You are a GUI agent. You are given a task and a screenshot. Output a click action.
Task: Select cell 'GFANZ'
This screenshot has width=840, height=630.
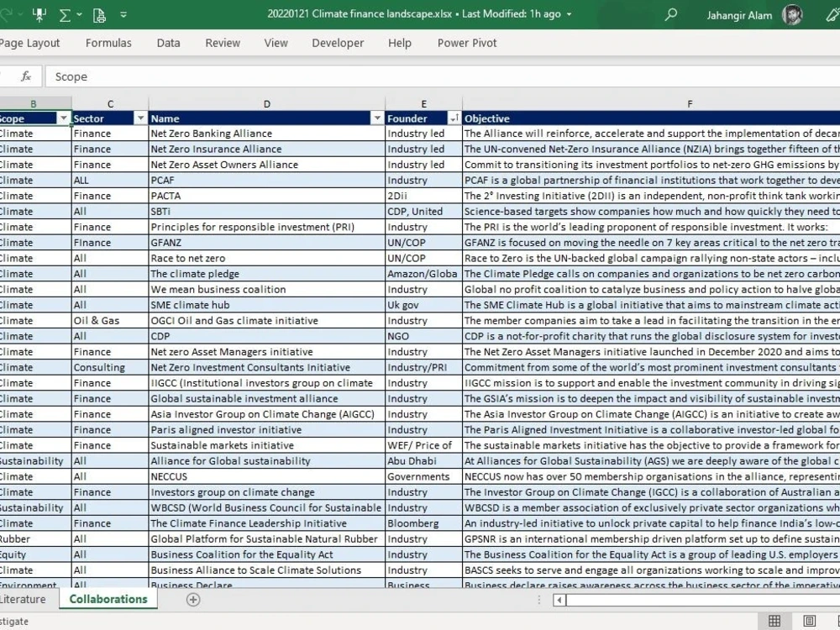267,243
